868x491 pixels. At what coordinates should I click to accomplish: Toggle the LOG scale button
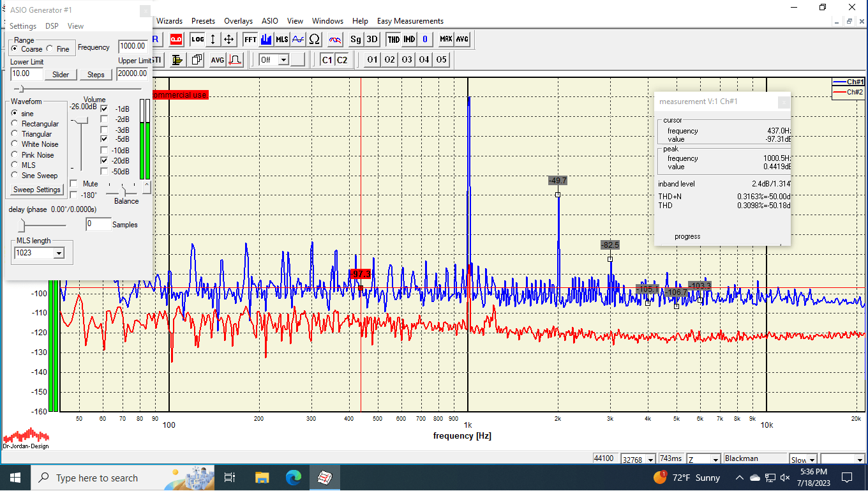198,39
